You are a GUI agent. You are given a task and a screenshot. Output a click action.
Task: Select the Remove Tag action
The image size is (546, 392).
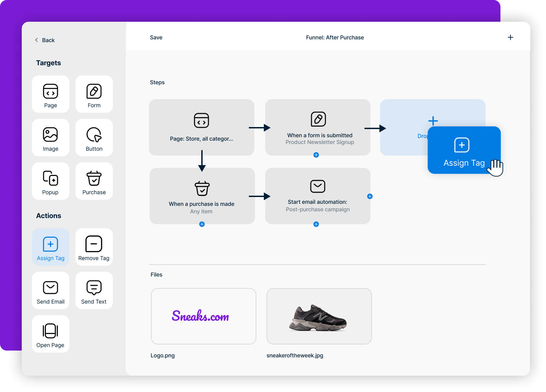94,247
